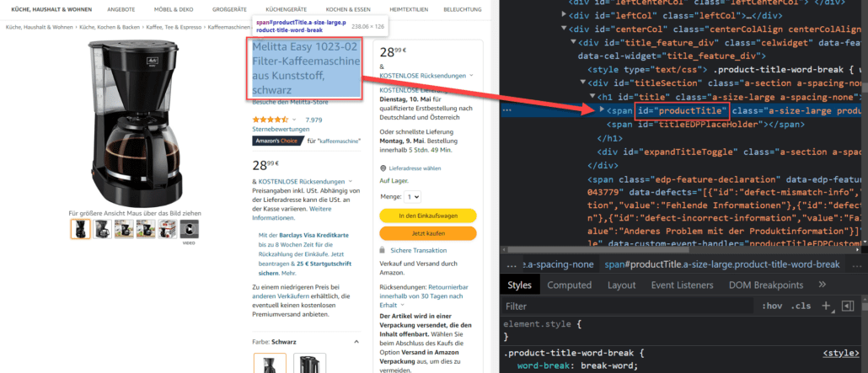Click the Barclays Visa Kreditkarte offer link
The width and height of the screenshot is (868, 373).
[313, 235]
